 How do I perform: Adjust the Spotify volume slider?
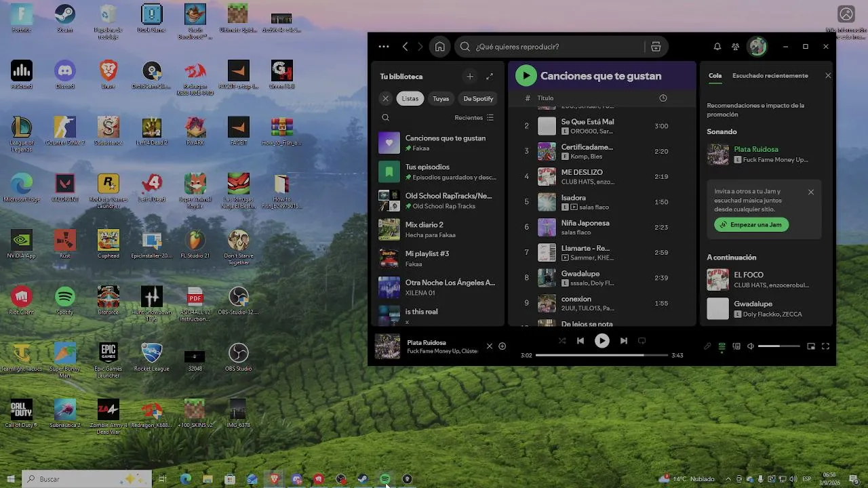[779, 346]
